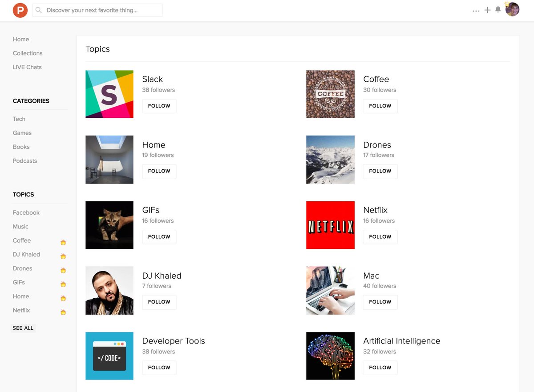Viewport: 534px width, 392px height.
Task: Click the fire icon next to Netflix
Action: (63, 312)
